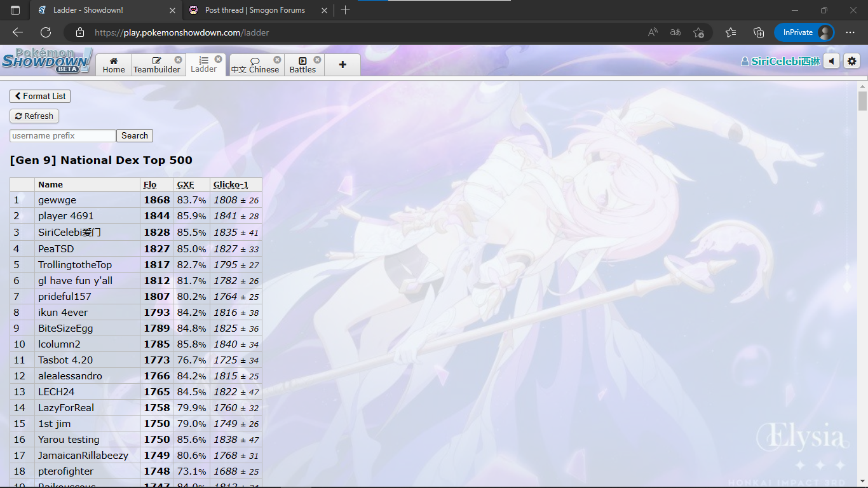868x488 pixels.
Task: Focus the username prefix search field
Action: pos(63,135)
